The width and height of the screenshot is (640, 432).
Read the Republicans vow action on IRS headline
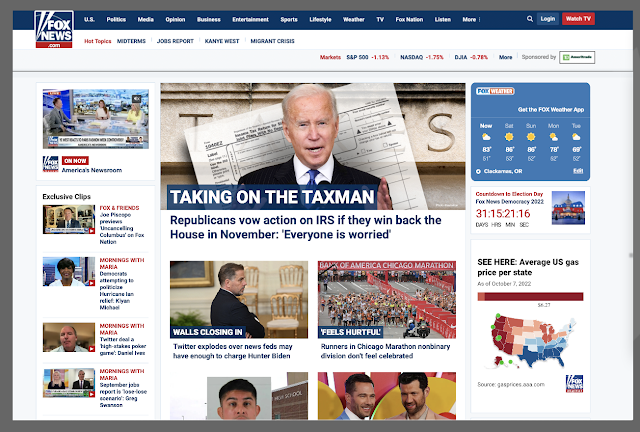[306, 227]
